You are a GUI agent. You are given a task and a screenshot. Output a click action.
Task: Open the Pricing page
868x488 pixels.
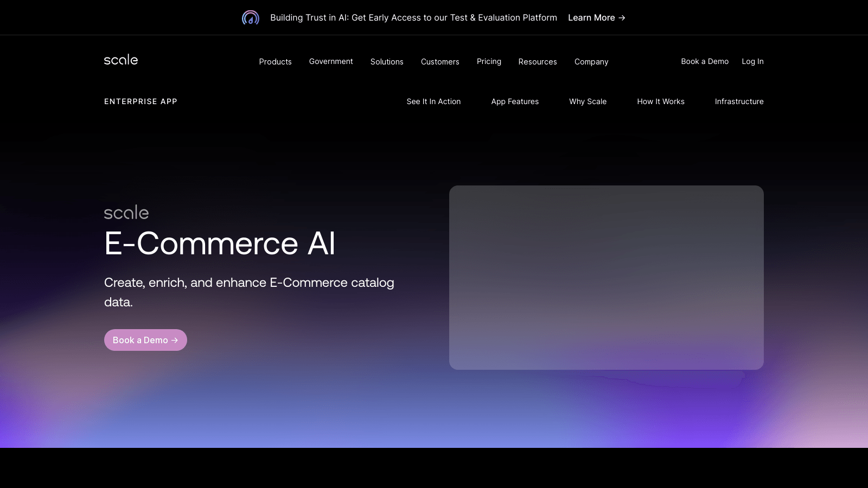pos(489,62)
